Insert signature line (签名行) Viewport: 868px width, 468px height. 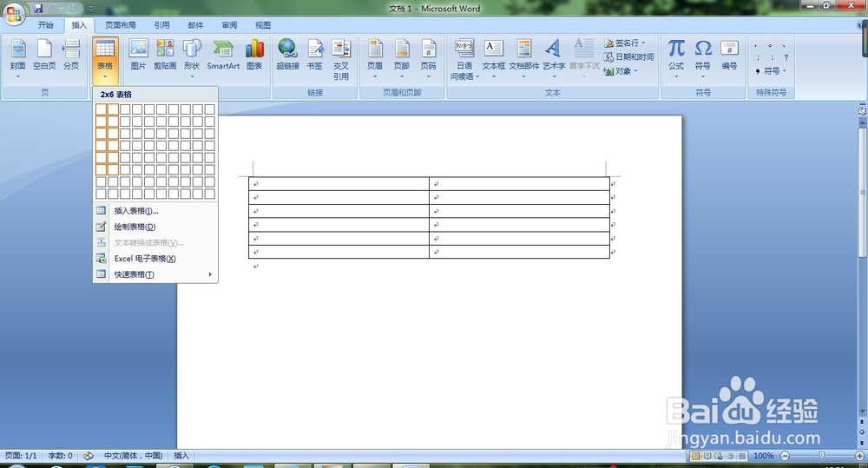(x=625, y=43)
